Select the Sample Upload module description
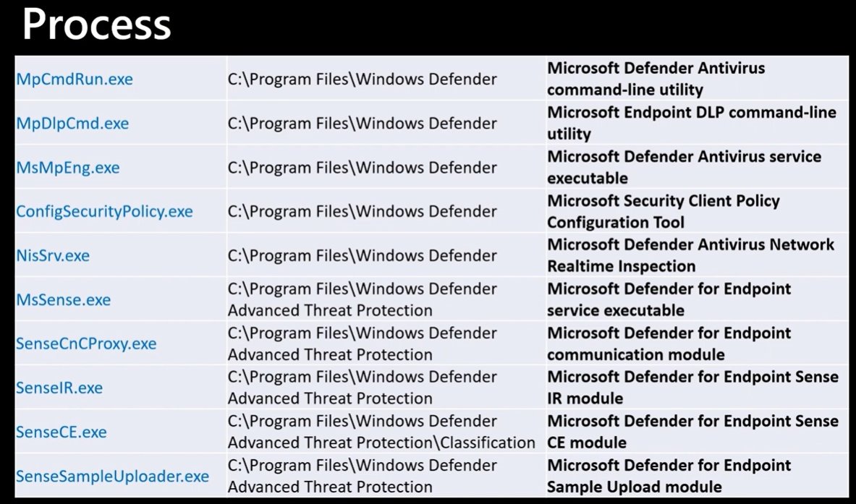The image size is (856, 504). tap(669, 476)
